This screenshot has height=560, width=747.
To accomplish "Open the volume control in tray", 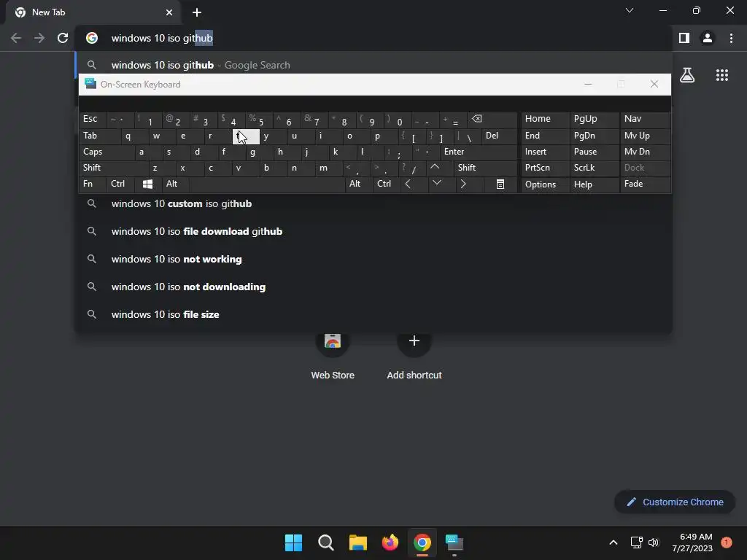I will point(654,542).
